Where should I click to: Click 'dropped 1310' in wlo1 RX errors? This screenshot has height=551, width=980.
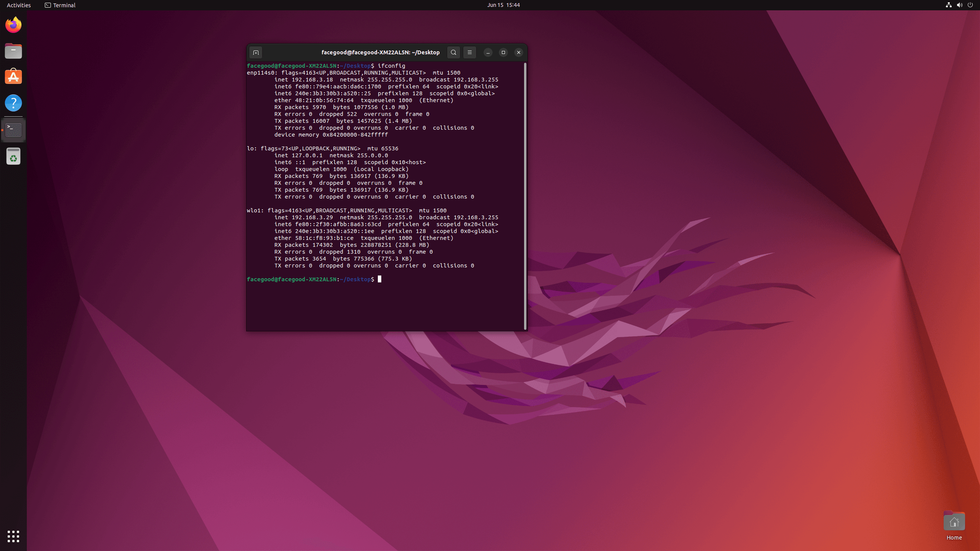pyautogui.click(x=340, y=252)
